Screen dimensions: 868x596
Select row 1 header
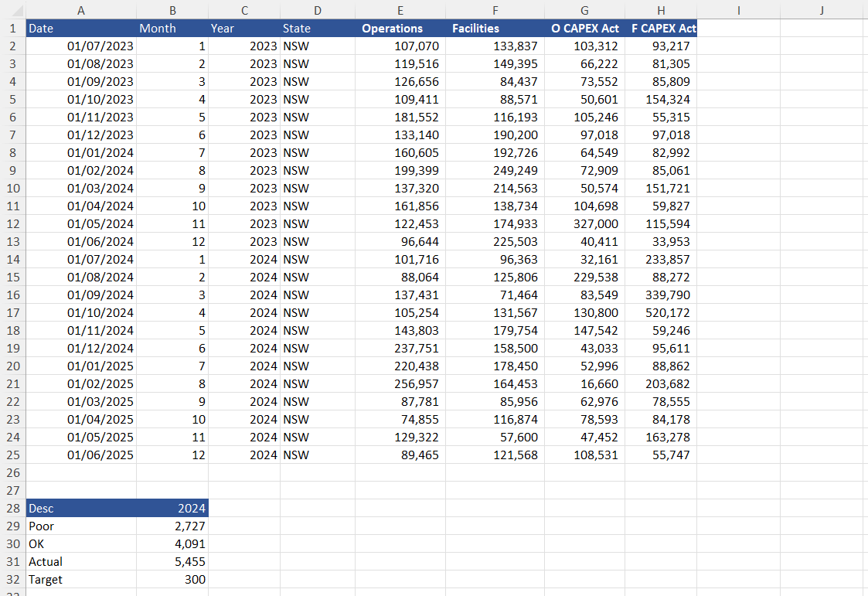tap(12, 29)
